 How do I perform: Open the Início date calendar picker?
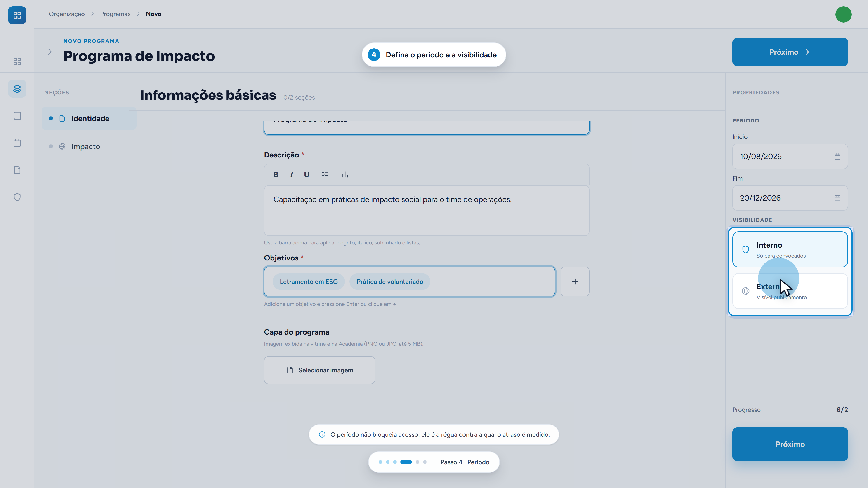click(837, 156)
